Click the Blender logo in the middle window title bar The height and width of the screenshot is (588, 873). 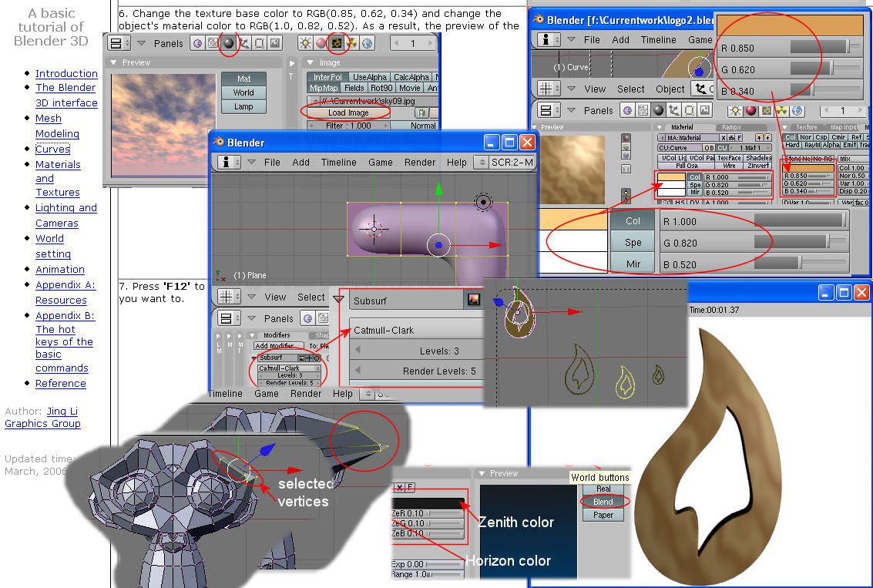pyautogui.click(x=218, y=143)
